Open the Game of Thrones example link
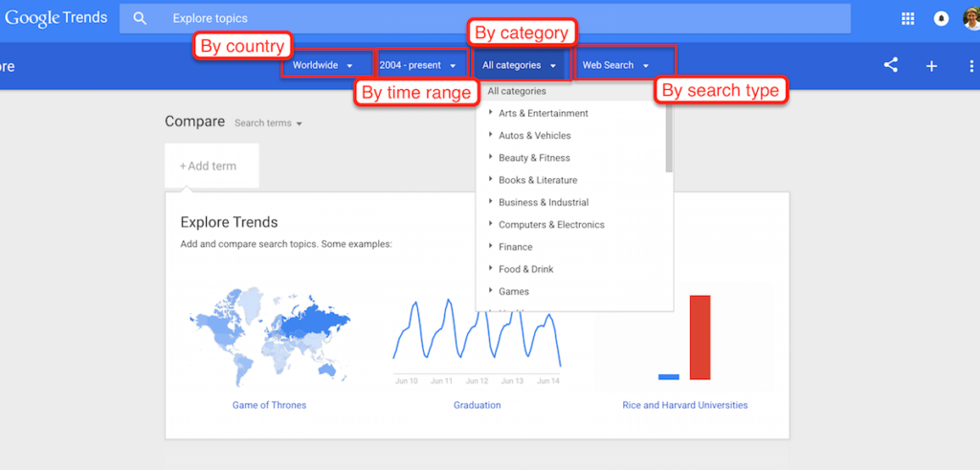Screen dimensions: 980x470 (269, 405)
